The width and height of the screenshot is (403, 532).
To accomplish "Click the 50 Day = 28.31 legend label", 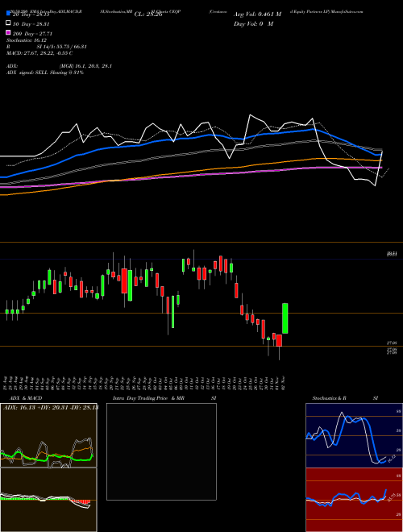I will click(31, 24).
